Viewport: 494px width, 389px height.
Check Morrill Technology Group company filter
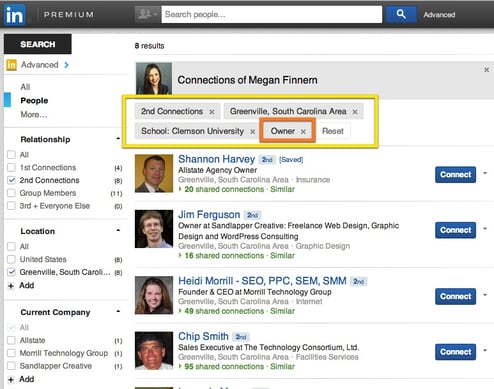point(11,353)
